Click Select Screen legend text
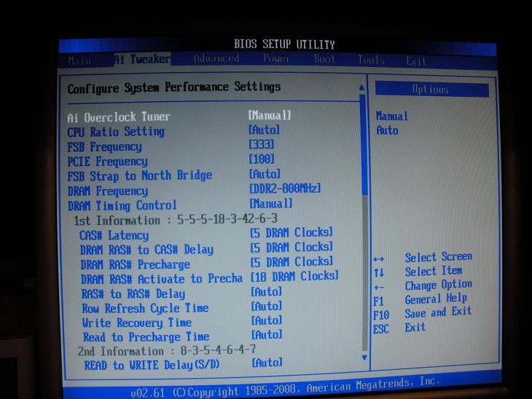The height and width of the screenshot is (399, 532). (439, 257)
